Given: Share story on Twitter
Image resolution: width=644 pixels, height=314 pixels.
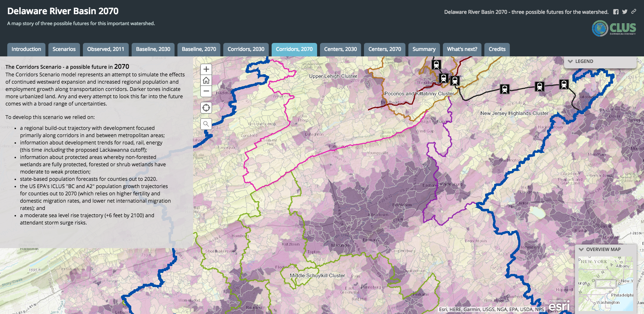Looking at the screenshot, I should pyautogui.click(x=625, y=12).
